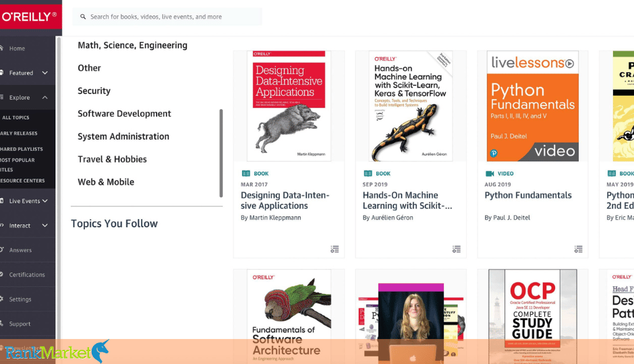Expand the Live Events sidebar section
634x364 pixels.
45,201
